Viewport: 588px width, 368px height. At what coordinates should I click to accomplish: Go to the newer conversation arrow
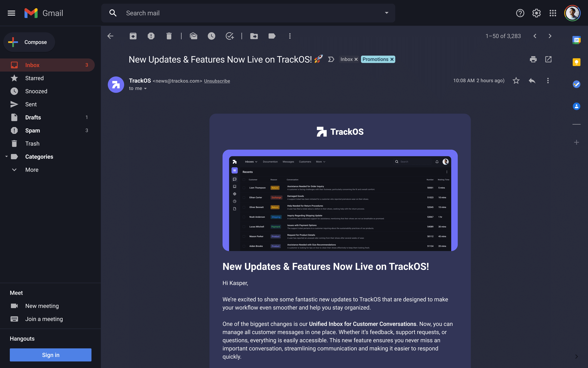(x=535, y=36)
